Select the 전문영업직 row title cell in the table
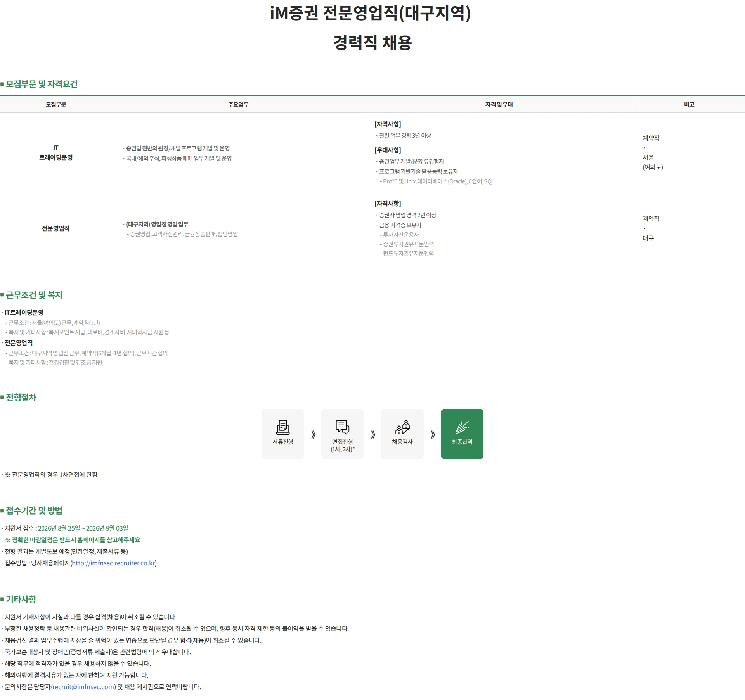Screen dimensions: 745x700 click(x=56, y=228)
